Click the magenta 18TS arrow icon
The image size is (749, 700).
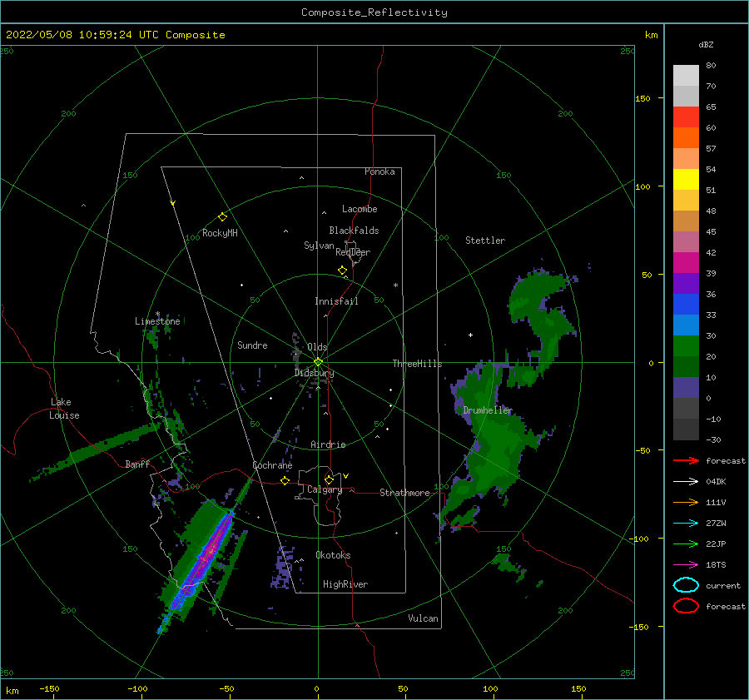pos(686,565)
